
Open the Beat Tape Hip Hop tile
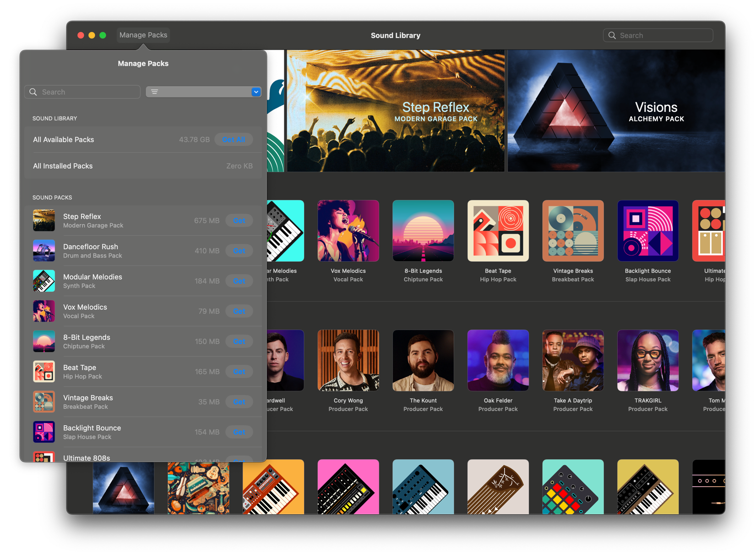(x=498, y=231)
